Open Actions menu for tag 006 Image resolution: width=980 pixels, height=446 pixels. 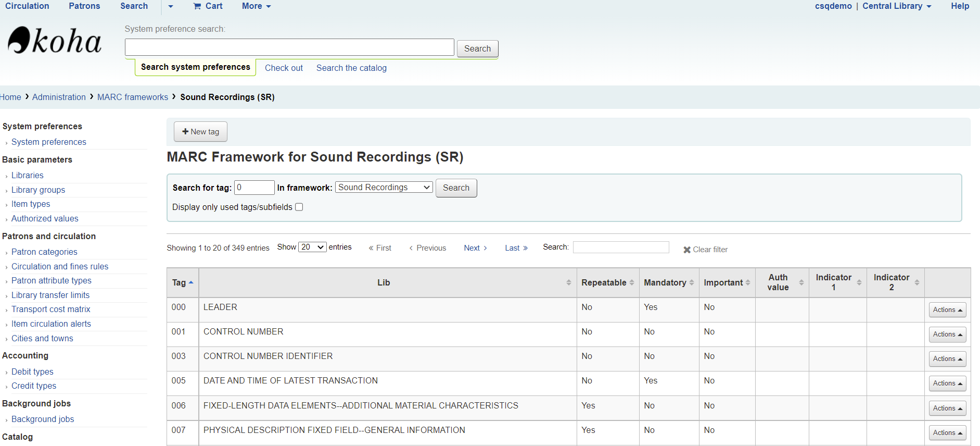(947, 408)
